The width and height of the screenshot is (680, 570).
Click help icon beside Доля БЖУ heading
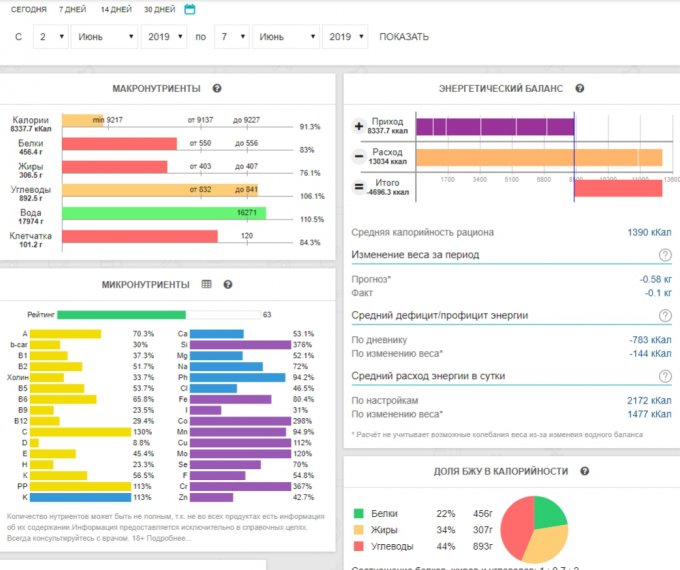point(585,471)
